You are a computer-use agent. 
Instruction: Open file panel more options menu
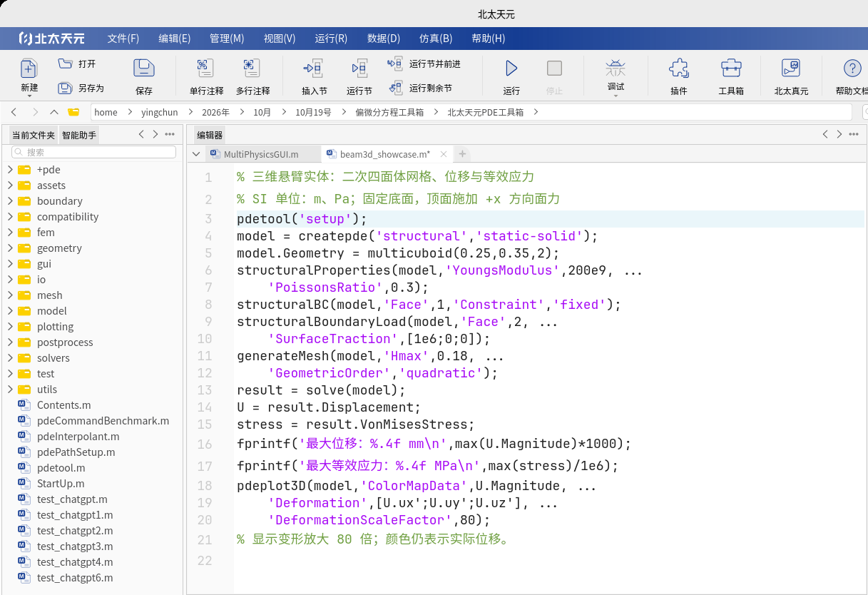[170, 134]
